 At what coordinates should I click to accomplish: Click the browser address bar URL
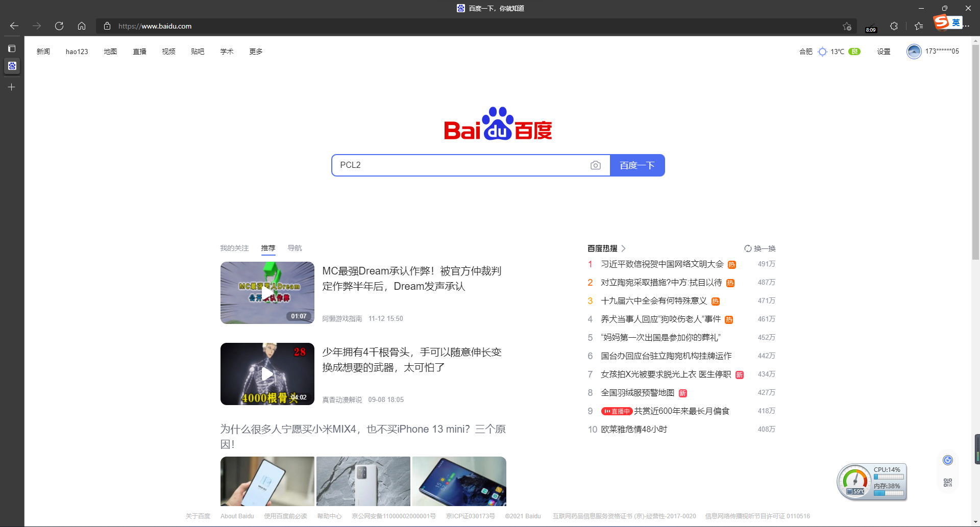(x=155, y=26)
